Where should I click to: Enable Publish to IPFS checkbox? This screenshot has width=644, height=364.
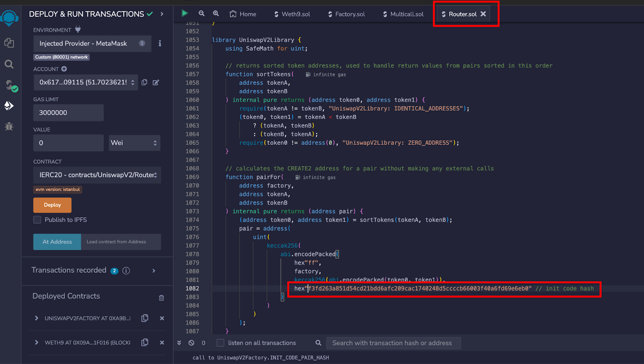37,220
